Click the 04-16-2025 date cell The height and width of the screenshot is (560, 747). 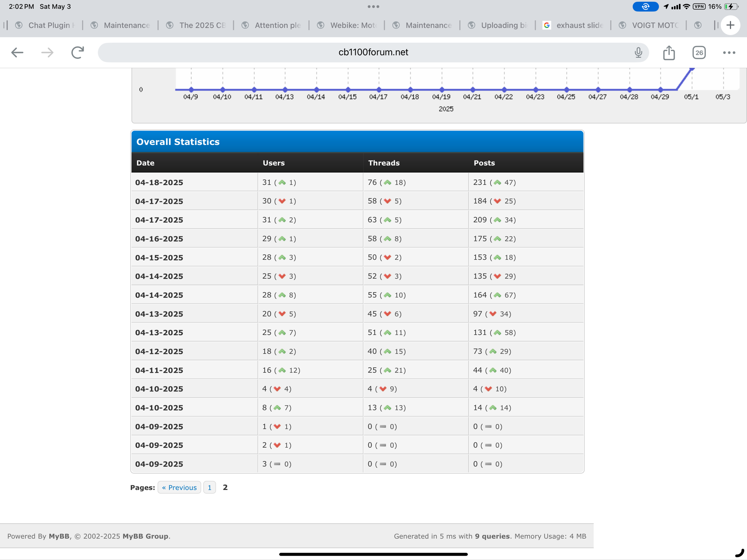point(194,238)
